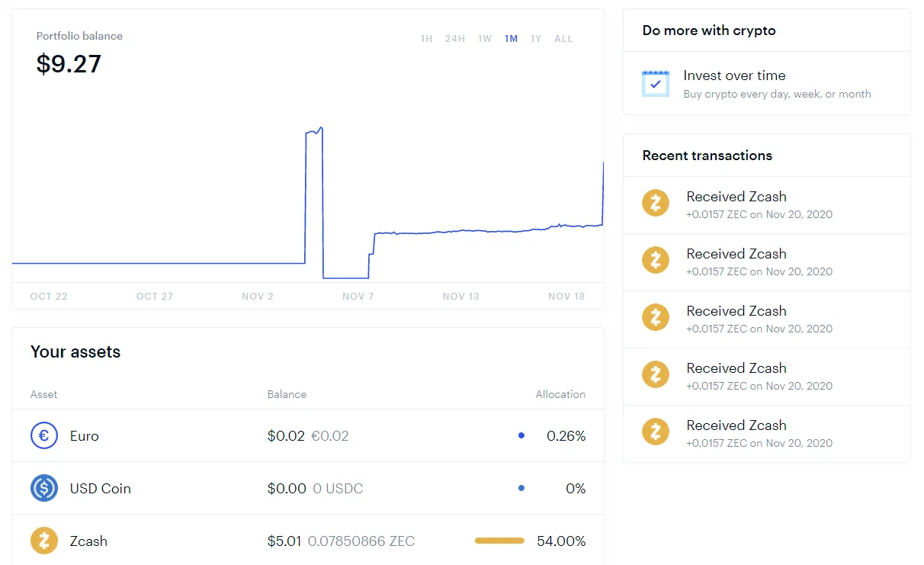924x565 pixels.
Task: Click the Portfolio balance label
Action: [x=79, y=36]
